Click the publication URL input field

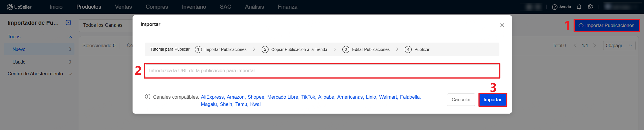pyautogui.click(x=322, y=71)
